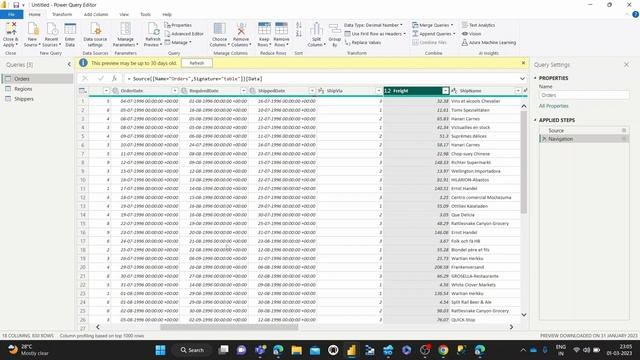Sort the column ascending
The image size is (640, 360).
(x=299, y=25)
